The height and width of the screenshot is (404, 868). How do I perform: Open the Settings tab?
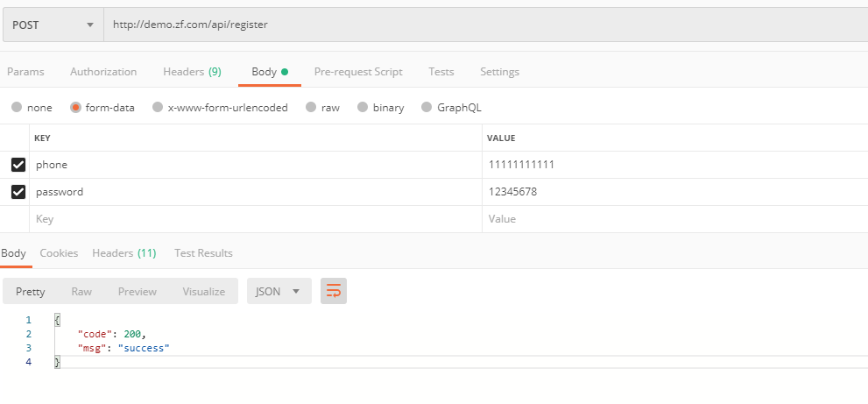pyautogui.click(x=499, y=72)
